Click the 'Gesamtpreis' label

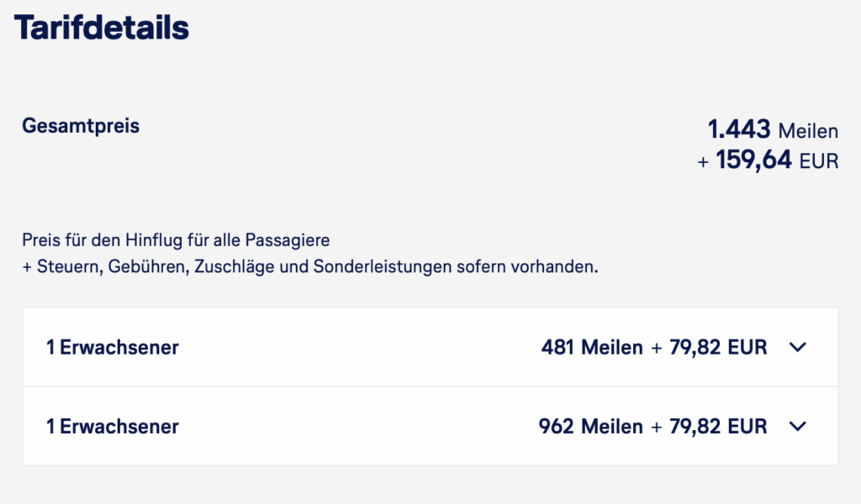click(x=81, y=127)
